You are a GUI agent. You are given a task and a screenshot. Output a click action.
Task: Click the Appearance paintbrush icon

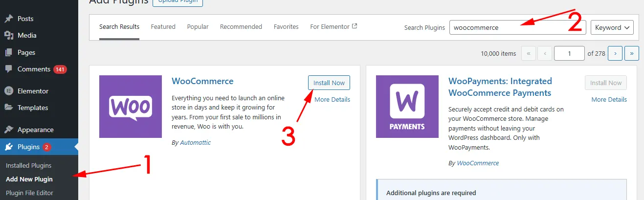[9, 130]
